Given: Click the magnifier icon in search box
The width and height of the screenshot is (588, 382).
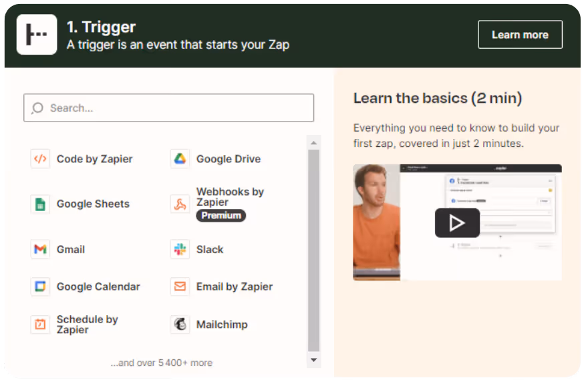Looking at the screenshot, I should coord(37,108).
